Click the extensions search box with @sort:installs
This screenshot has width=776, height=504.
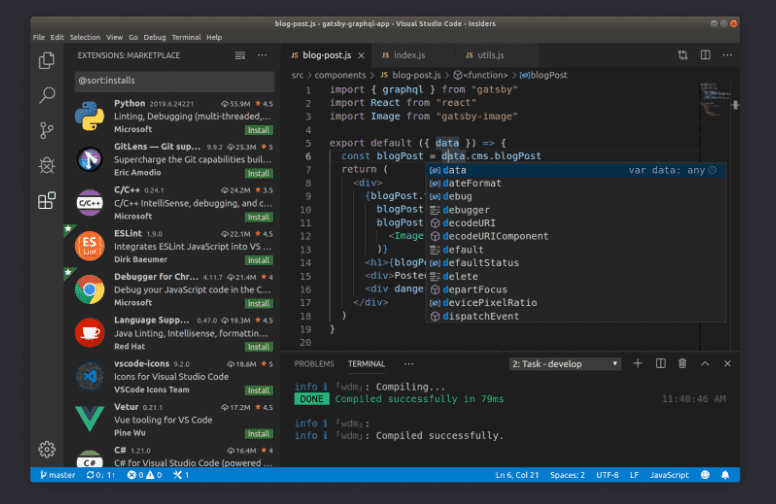tap(172, 81)
